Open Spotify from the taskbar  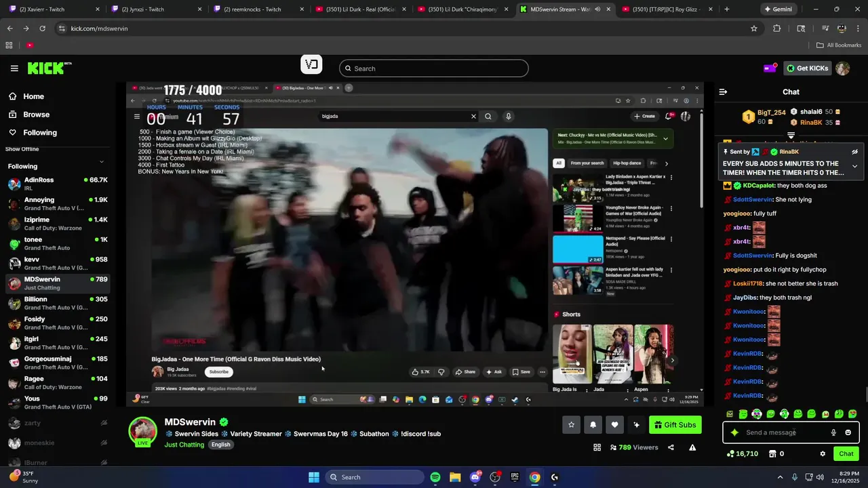tap(435, 477)
